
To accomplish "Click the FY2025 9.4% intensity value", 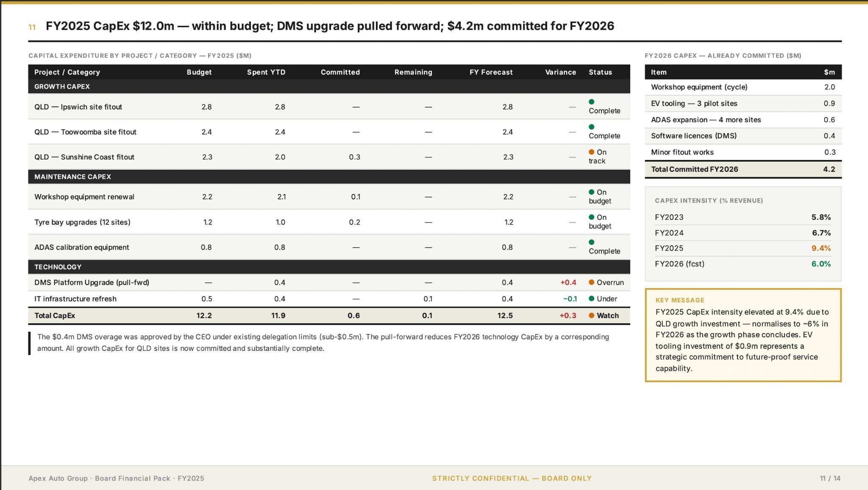I will tap(821, 248).
